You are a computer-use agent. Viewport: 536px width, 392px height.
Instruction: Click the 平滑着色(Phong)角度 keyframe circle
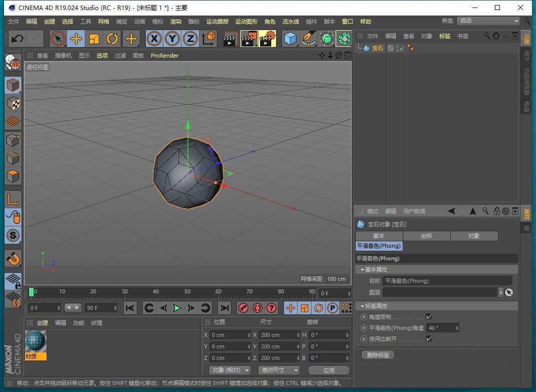click(364, 328)
